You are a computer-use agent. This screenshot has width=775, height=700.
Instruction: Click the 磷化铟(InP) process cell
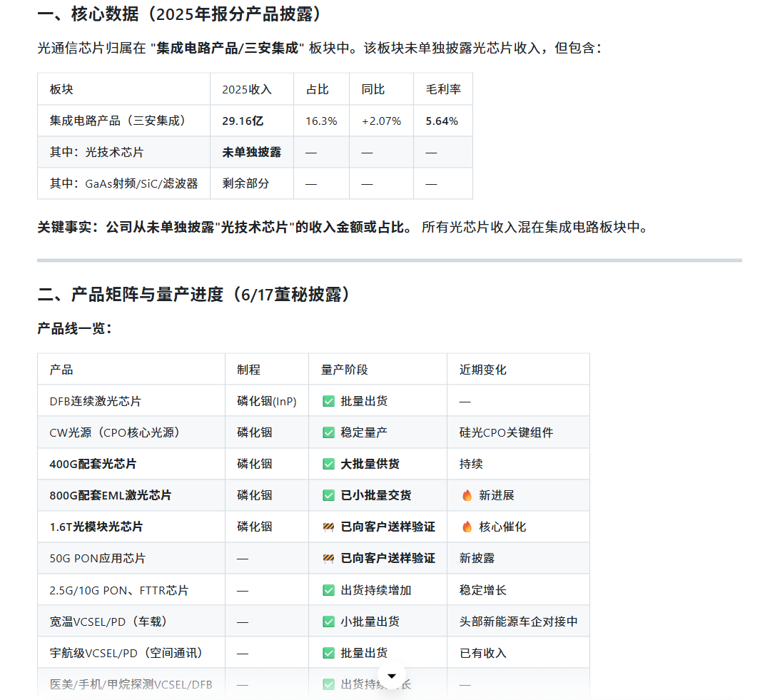[267, 402]
